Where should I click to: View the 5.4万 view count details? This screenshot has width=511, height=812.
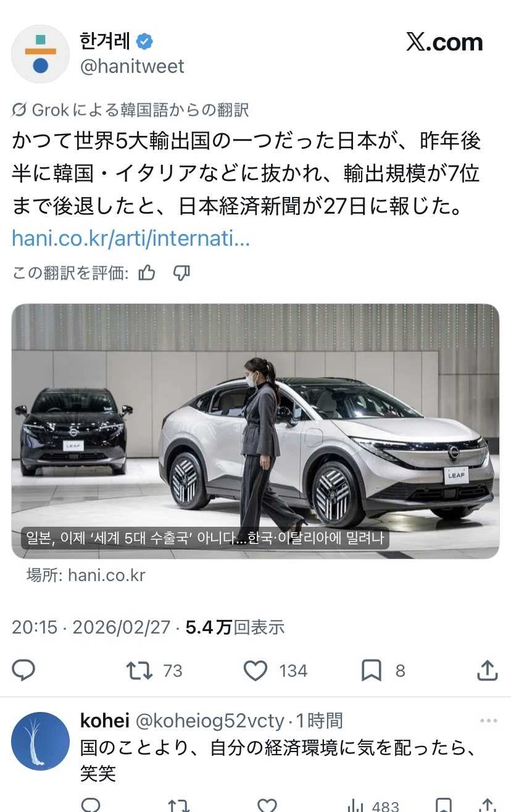pos(235,627)
